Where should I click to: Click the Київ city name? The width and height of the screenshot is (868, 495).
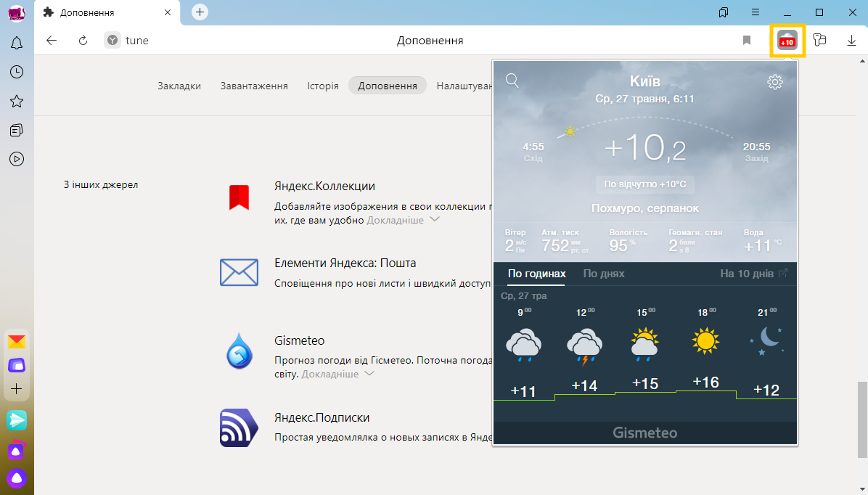click(x=645, y=81)
